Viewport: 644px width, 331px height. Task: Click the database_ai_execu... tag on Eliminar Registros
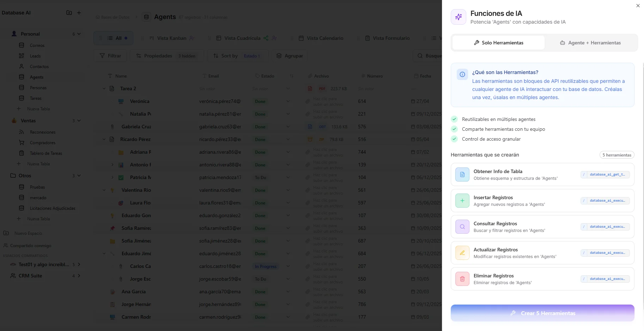(605, 279)
